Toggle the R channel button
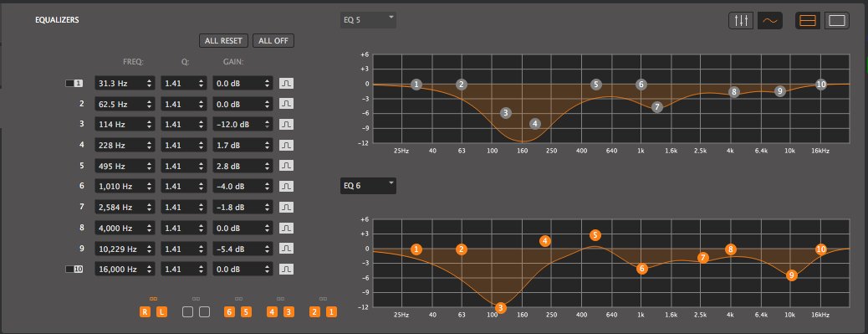Screen dimensions: 868x334 tap(145, 312)
